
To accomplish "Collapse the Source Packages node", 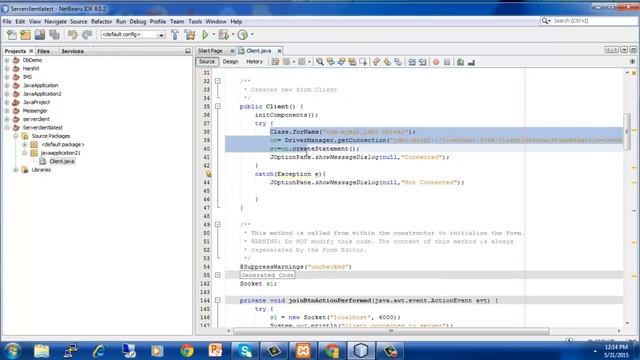I will click(16, 136).
